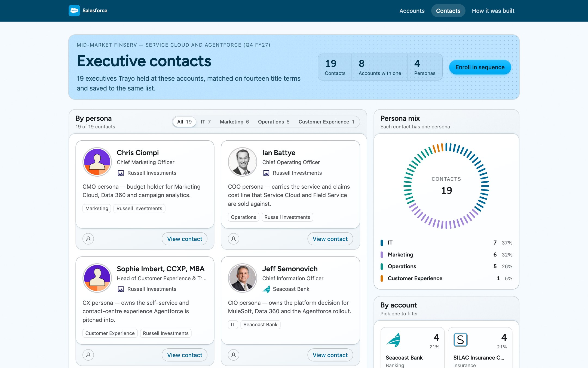Click person icon below Jeff Semonovich card

point(234,355)
